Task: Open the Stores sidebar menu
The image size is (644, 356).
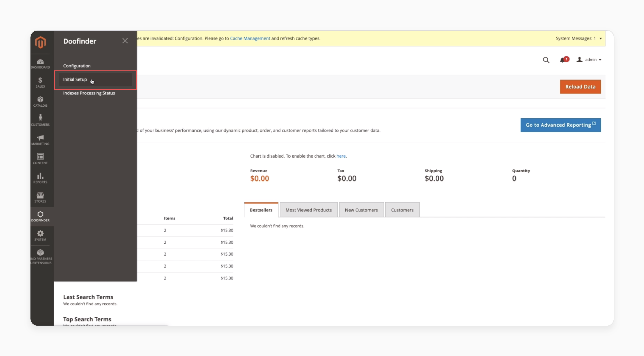Action: click(40, 197)
